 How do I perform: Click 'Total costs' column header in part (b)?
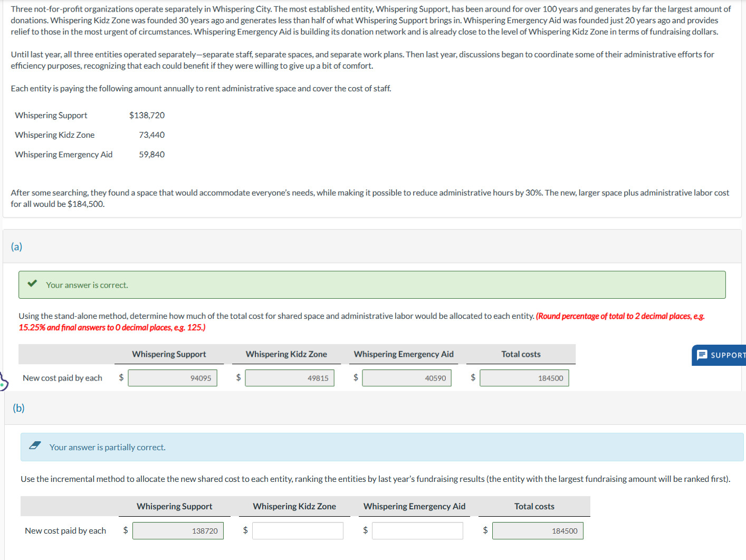pyautogui.click(x=534, y=506)
